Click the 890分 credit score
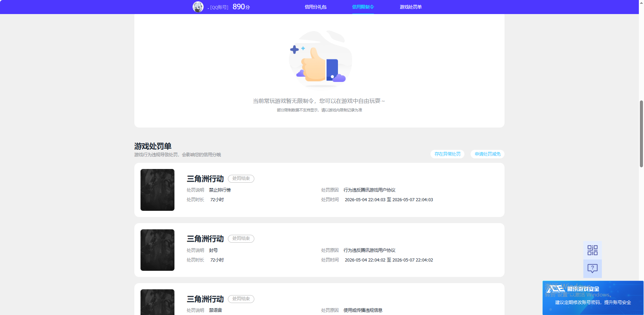644x315 pixels. pos(241,7)
